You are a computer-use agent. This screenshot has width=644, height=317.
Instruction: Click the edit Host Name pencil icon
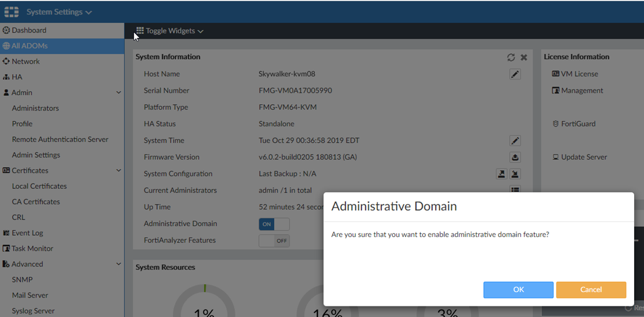[515, 74]
